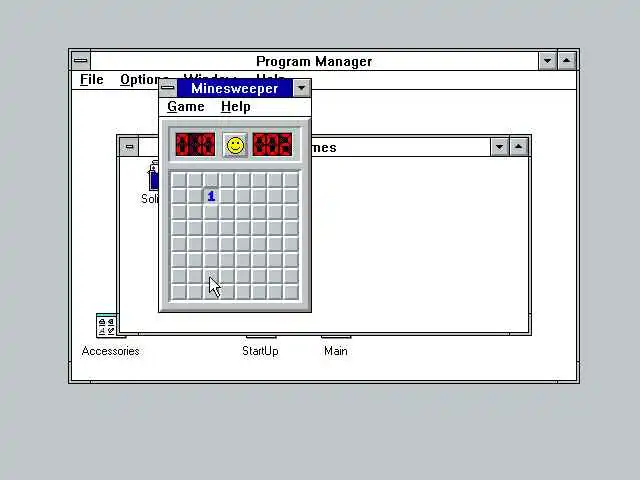Open the Program Manager control menu box
640x480 pixels.
80,60
